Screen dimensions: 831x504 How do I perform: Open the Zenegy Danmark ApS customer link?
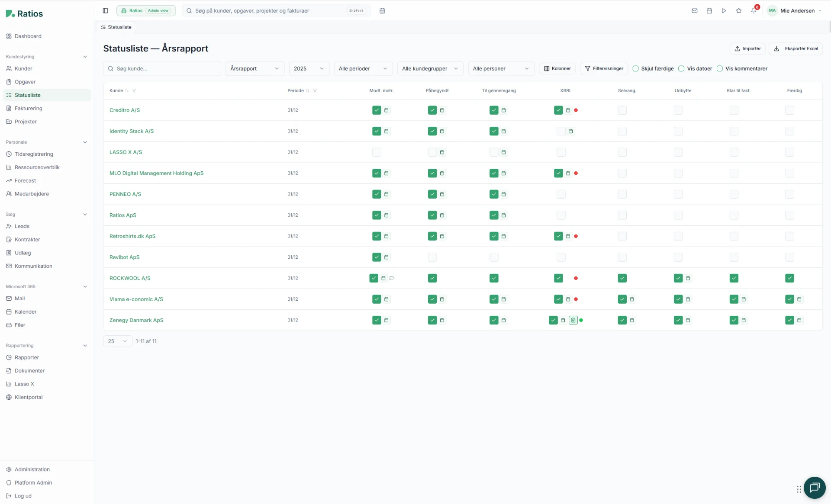click(136, 321)
